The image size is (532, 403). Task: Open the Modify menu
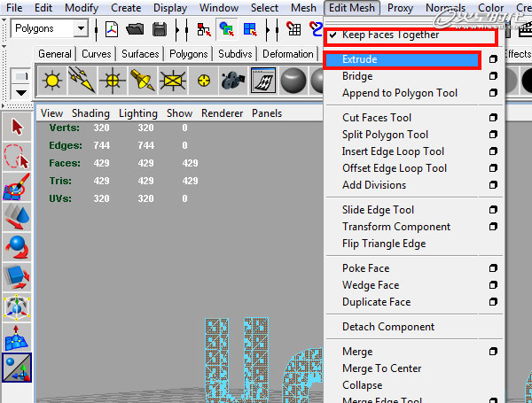tap(82, 7)
